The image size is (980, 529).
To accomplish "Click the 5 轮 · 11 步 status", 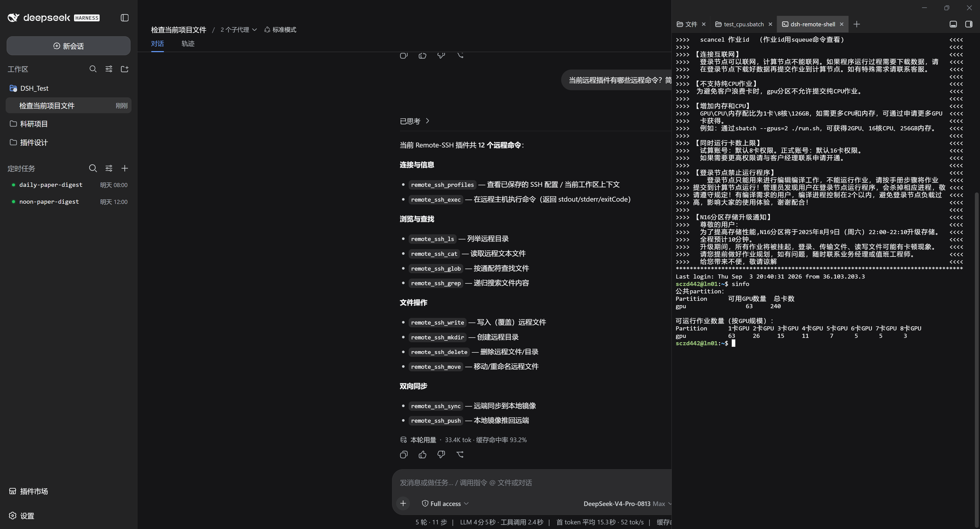I will tap(431, 522).
